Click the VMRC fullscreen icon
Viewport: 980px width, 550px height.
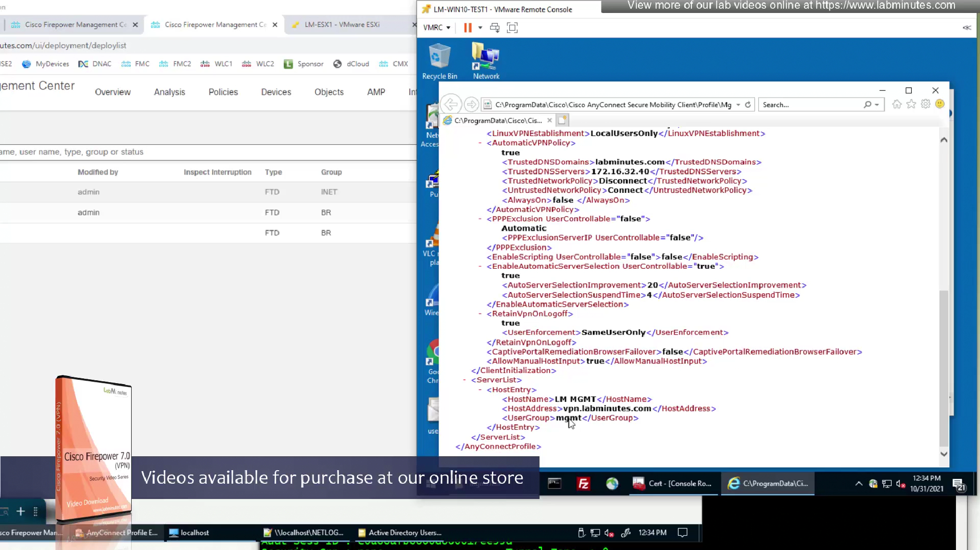(x=512, y=27)
